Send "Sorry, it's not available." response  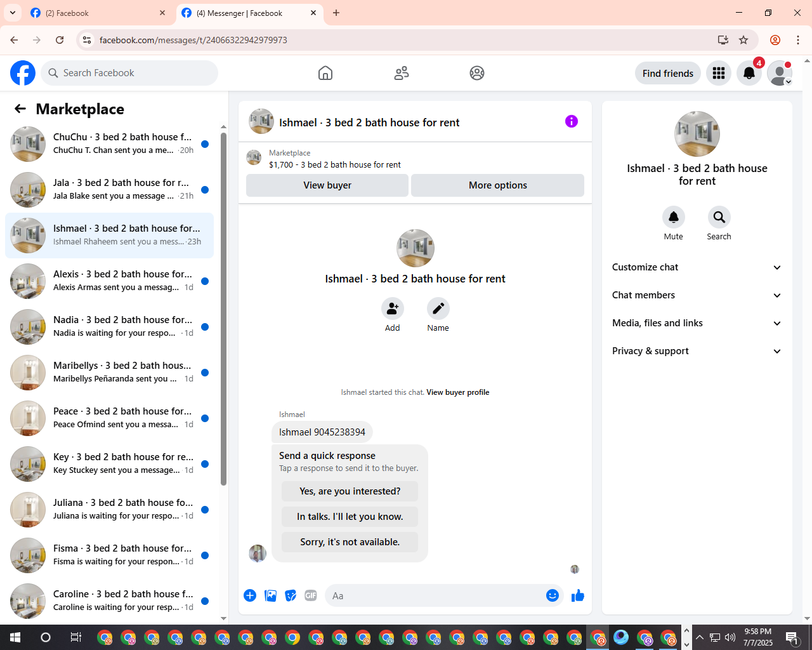tap(350, 542)
